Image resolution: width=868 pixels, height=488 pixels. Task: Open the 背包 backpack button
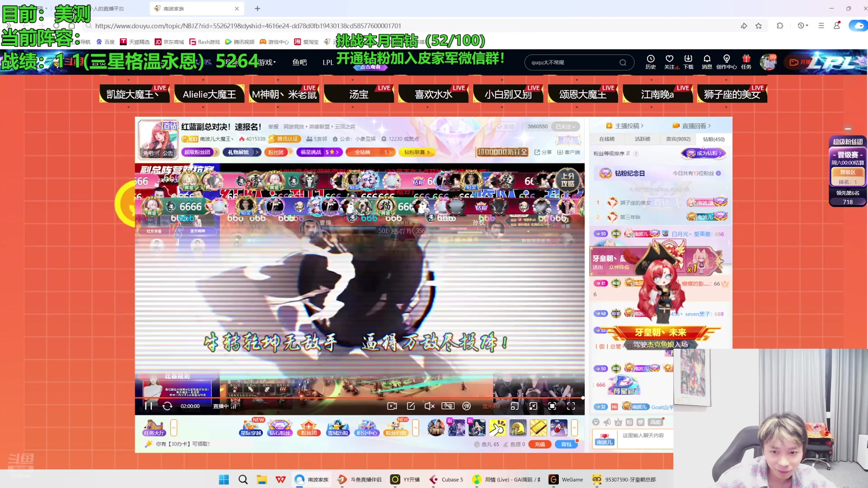(x=566, y=444)
